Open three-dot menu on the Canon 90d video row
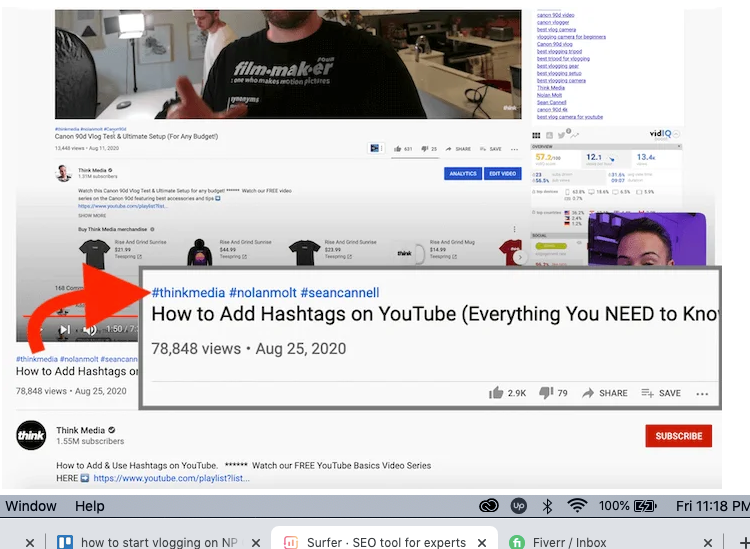This screenshot has width=750, height=549. coord(514,149)
